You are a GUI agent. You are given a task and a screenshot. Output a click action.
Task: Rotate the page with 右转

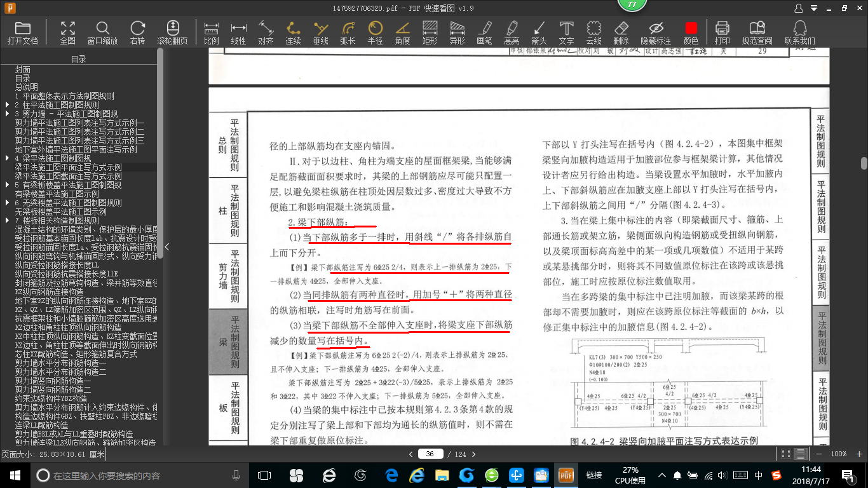[x=137, y=32]
